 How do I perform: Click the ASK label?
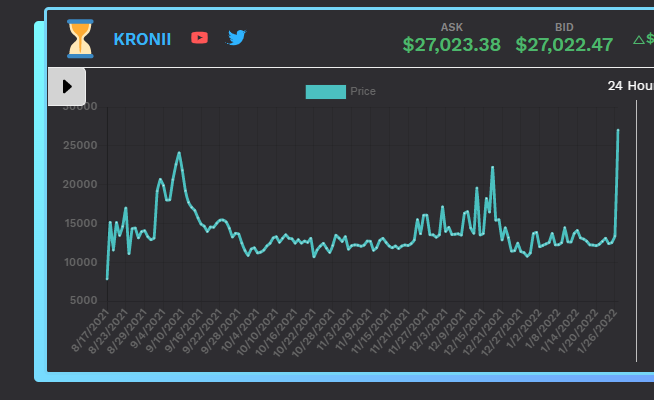point(452,27)
